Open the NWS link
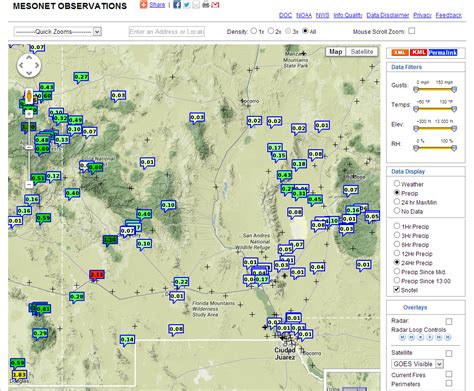The width and height of the screenshot is (474, 391). point(322,15)
